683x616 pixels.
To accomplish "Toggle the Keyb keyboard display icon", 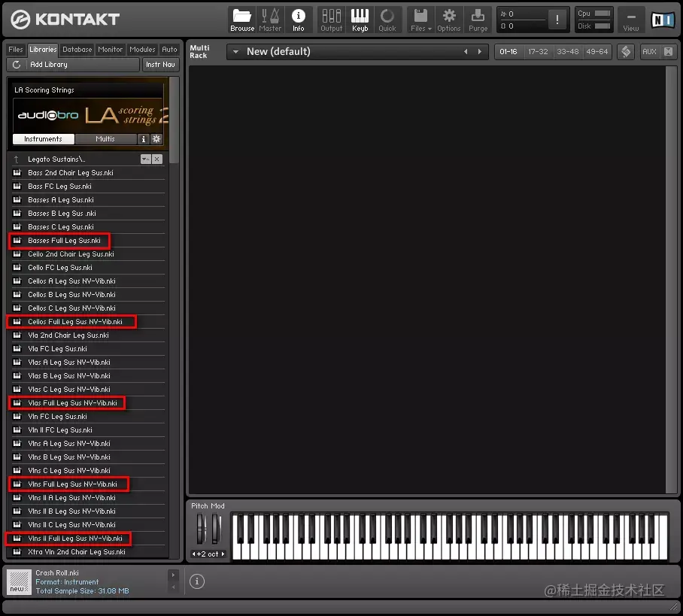I will point(360,17).
